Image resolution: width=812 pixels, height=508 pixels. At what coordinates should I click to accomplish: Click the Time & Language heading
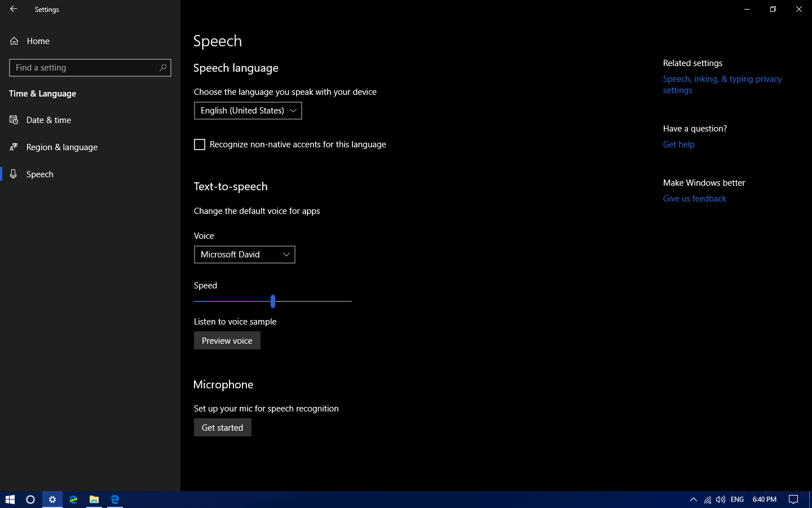[42, 94]
